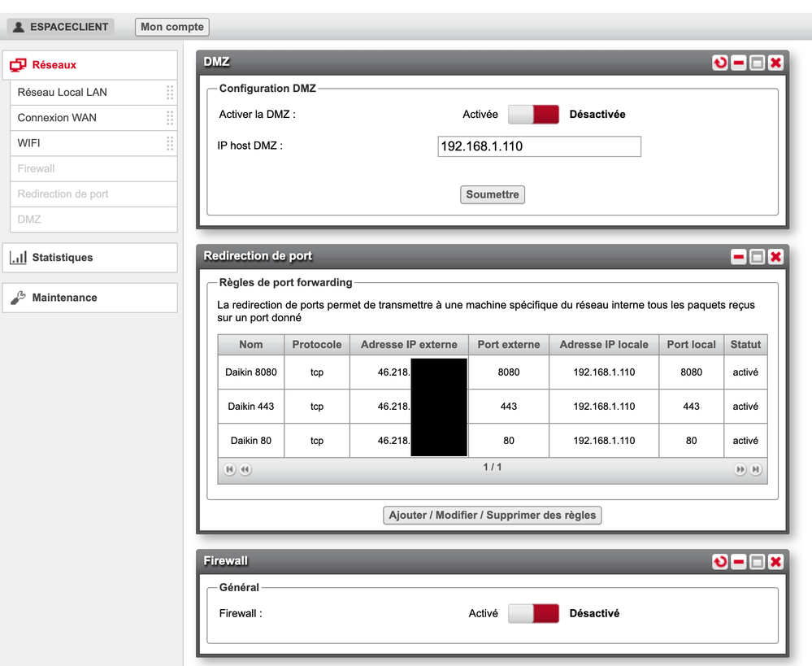
Task: Refresh the DMZ panel
Action: pos(720,63)
